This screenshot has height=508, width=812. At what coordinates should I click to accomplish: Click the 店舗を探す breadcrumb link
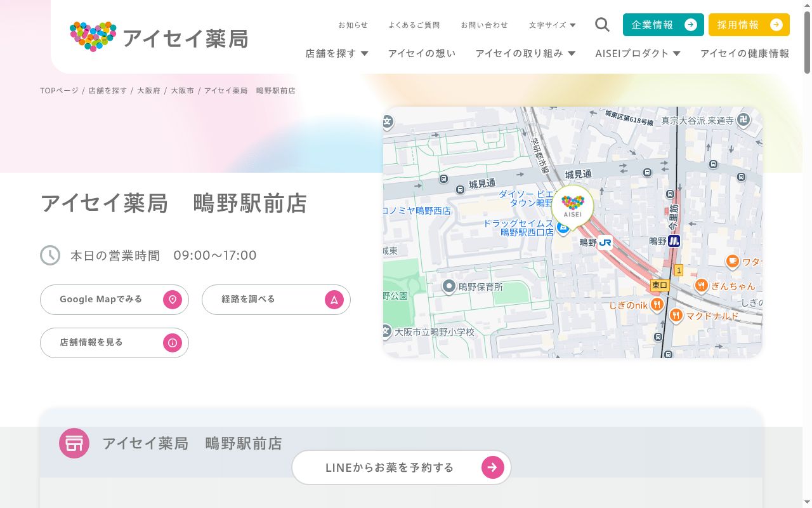(108, 91)
